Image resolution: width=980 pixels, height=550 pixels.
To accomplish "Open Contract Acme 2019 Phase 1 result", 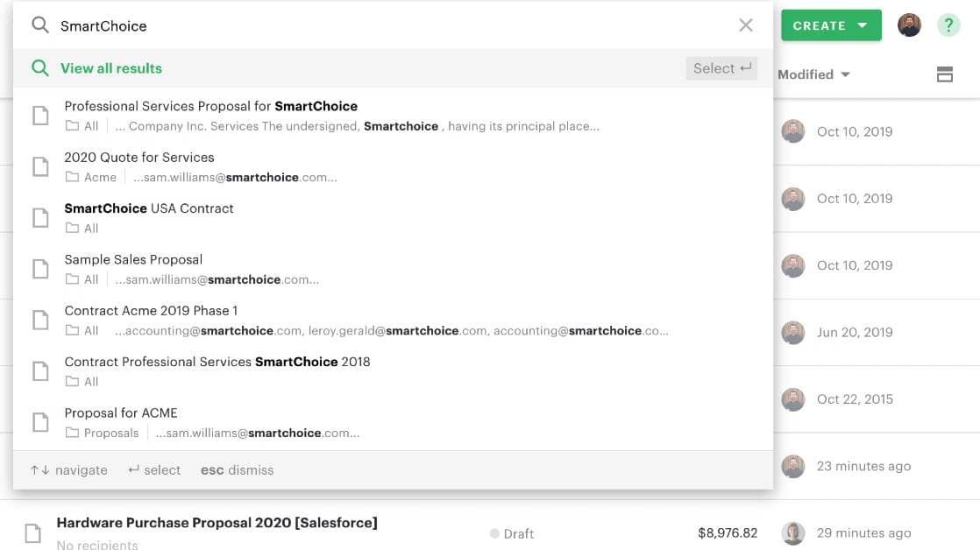I will click(x=393, y=321).
